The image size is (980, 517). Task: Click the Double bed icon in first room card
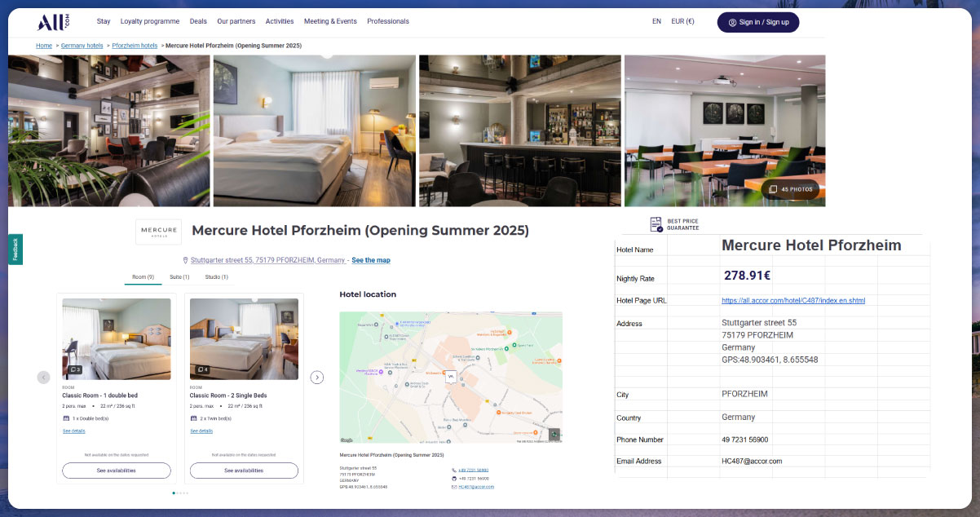[x=66, y=418]
